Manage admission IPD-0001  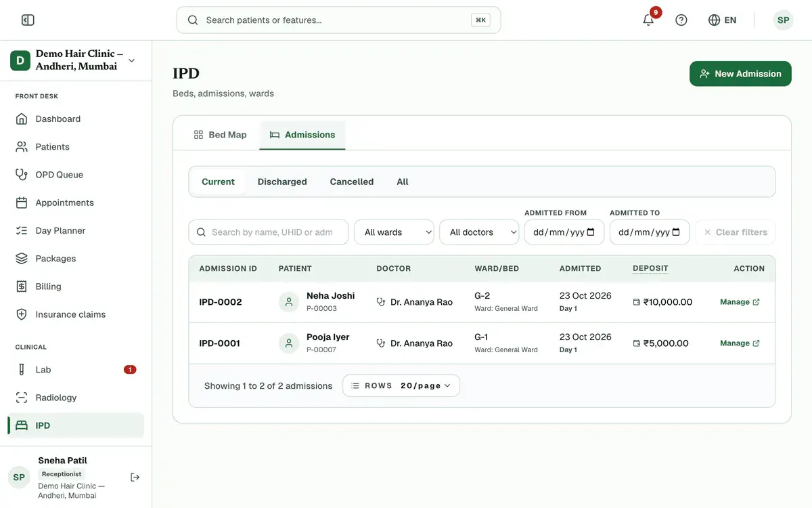coord(740,343)
